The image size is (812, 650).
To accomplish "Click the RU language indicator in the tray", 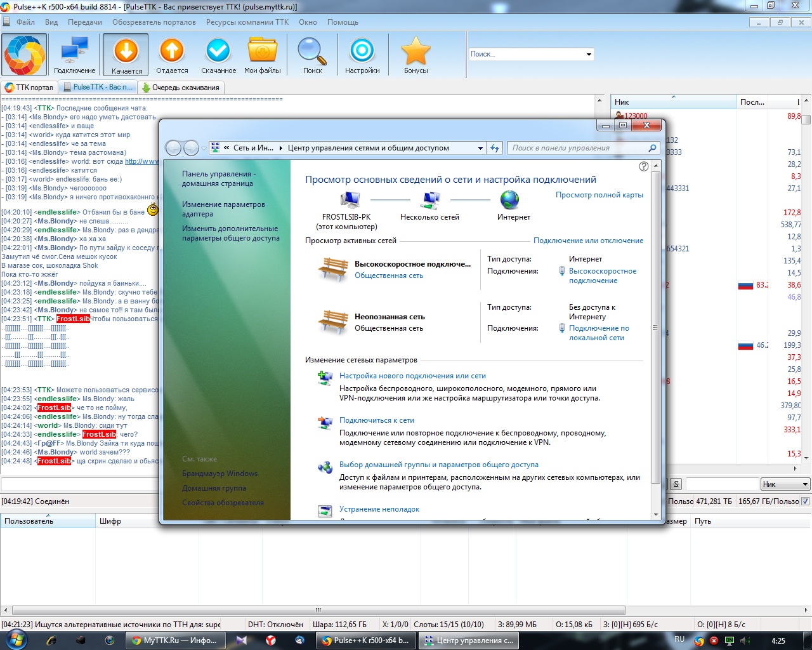I will point(679,640).
